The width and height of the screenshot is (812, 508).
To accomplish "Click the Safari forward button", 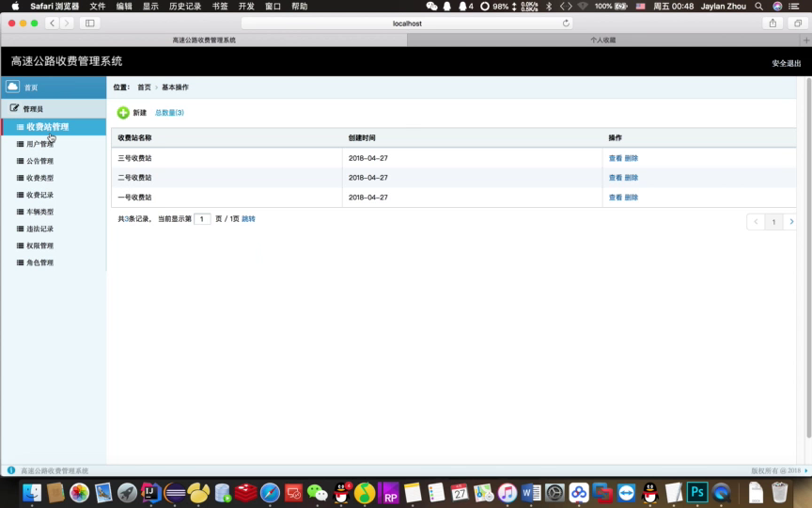I will (67, 24).
